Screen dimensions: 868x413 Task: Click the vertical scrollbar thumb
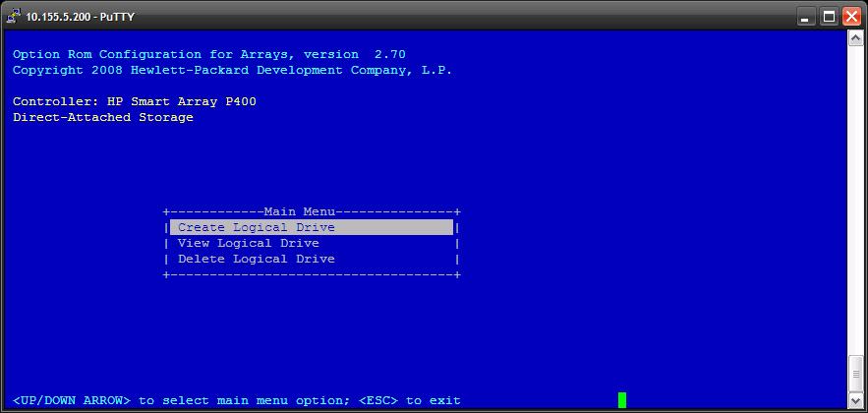pos(855,373)
